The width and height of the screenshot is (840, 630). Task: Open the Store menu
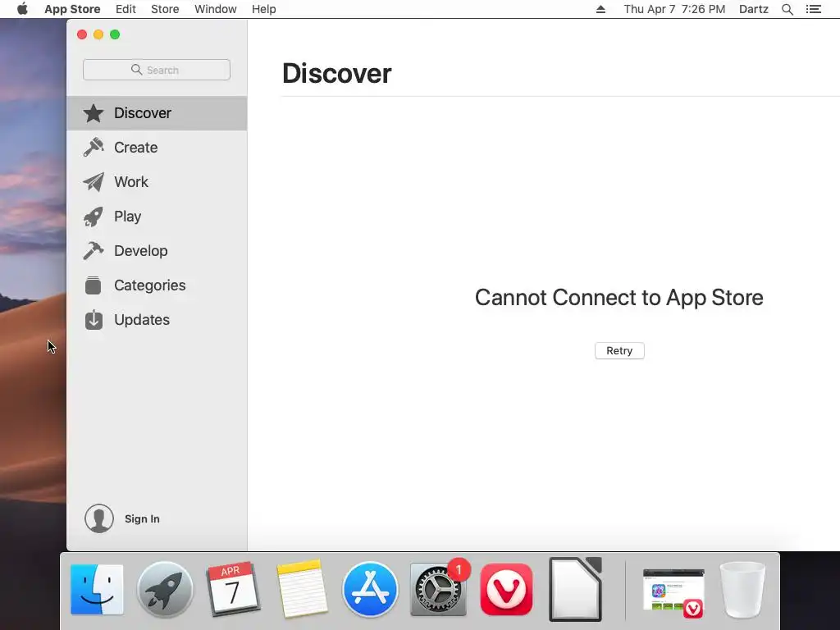pyautogui.click(x=165, y=9)
